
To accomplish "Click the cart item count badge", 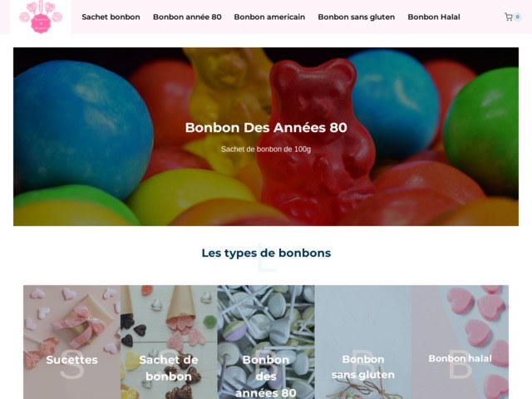I will click(517, 17).
